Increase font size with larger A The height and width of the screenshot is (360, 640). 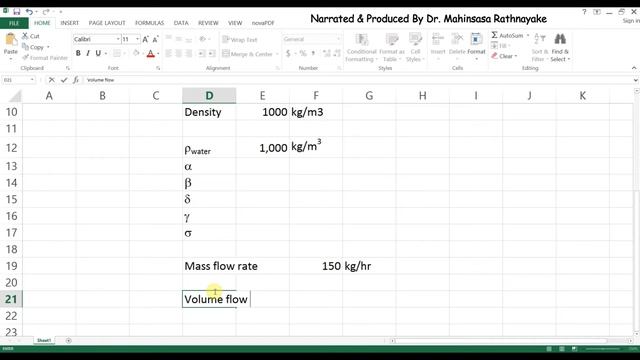pos(145,39)
